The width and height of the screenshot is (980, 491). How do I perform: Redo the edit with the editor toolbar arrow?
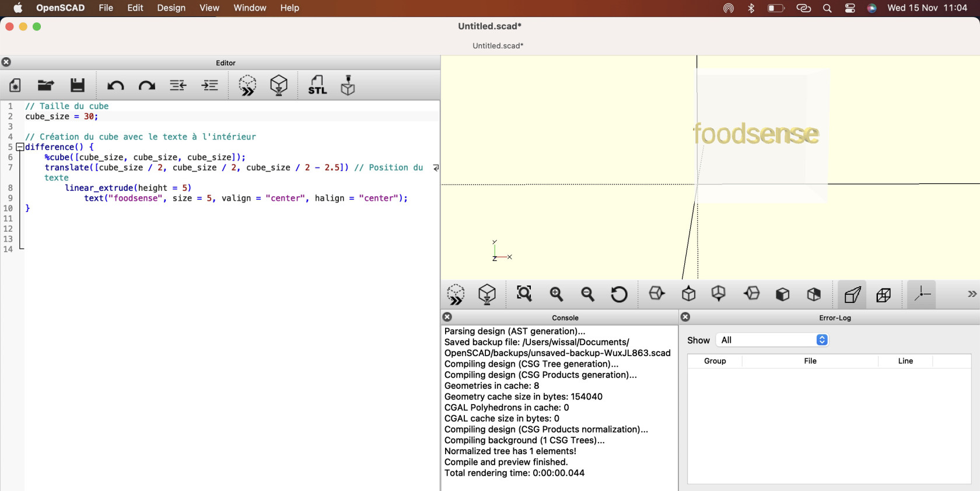[146, 86]
